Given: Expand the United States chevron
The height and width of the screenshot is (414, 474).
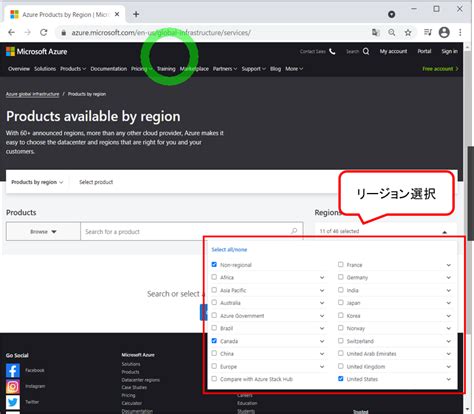Looking at the screenshot, I should coord(449,379).
